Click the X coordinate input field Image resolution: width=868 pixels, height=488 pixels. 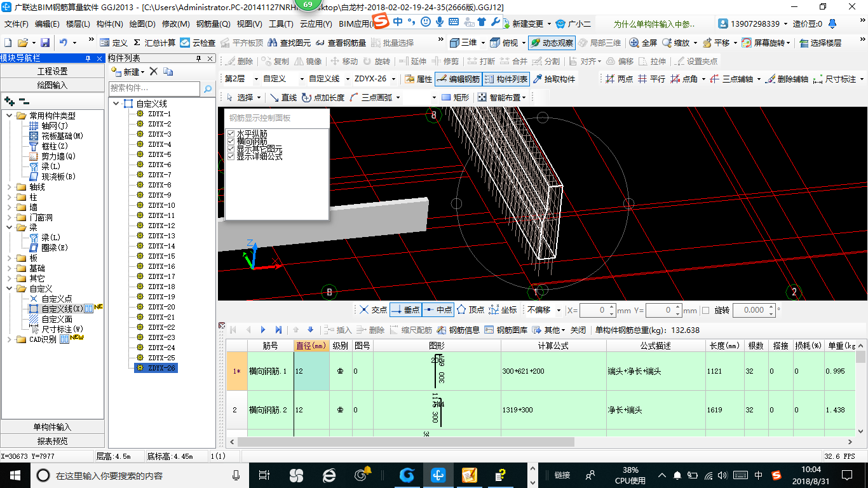pos(594,311)
